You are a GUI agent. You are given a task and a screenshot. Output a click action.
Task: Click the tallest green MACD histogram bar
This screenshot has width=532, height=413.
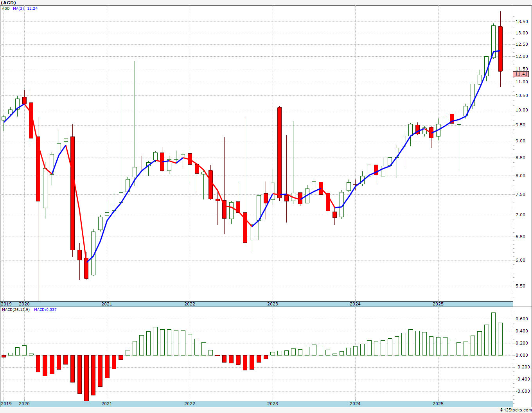pyautogui.click(x=493, y=334)
